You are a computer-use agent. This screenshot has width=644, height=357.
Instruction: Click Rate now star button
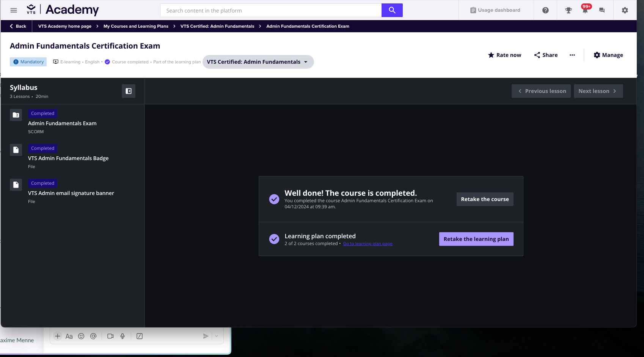[x=504, y=55]
